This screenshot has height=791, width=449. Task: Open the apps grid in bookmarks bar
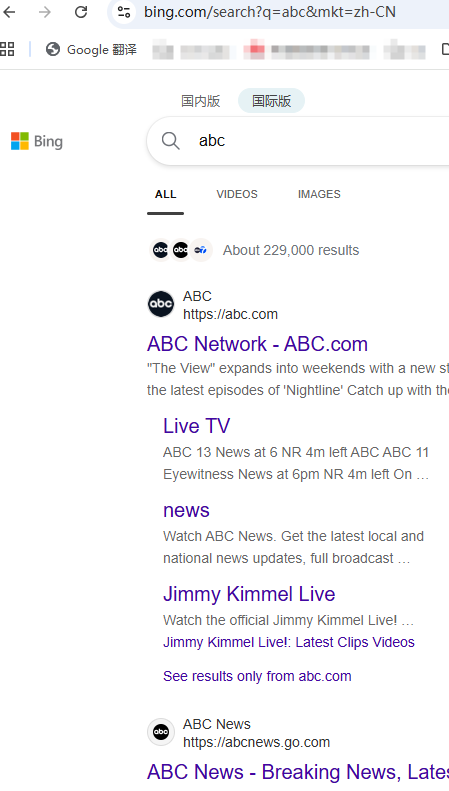coord(7,49)
